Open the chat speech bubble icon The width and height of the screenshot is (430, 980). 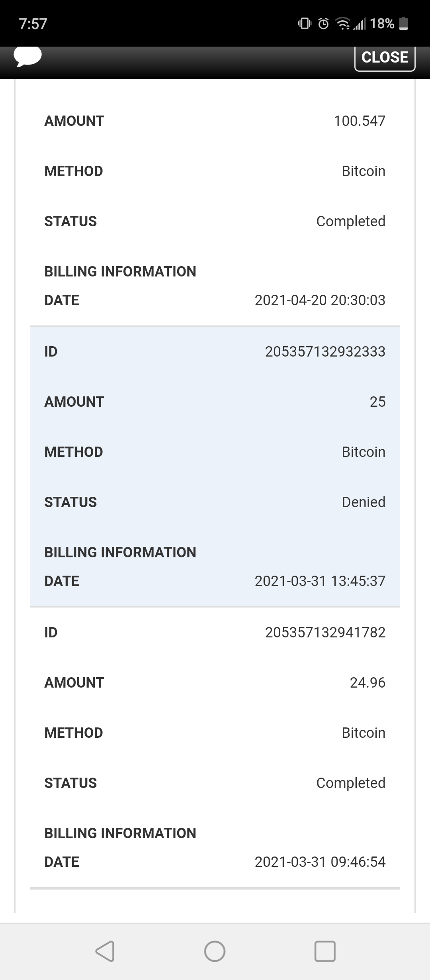click(x=27, y=56)
